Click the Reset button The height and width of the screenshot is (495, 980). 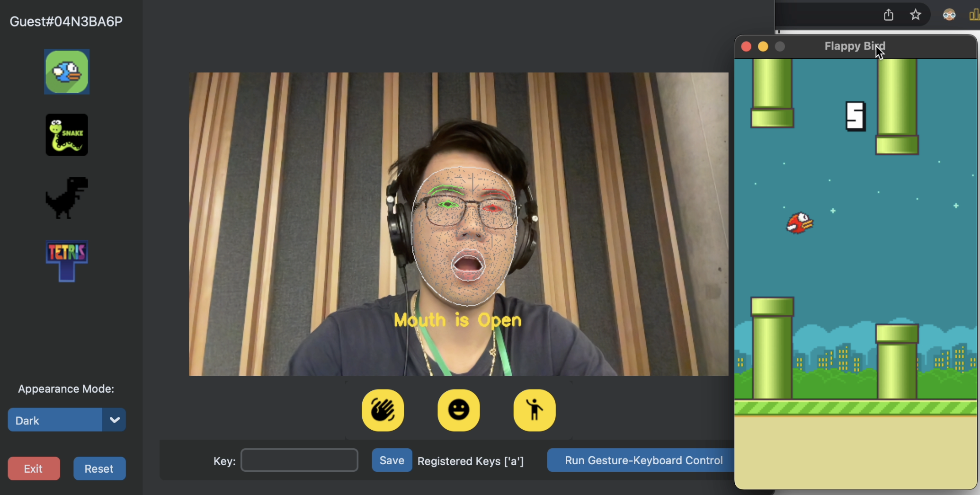click(99, 468)
